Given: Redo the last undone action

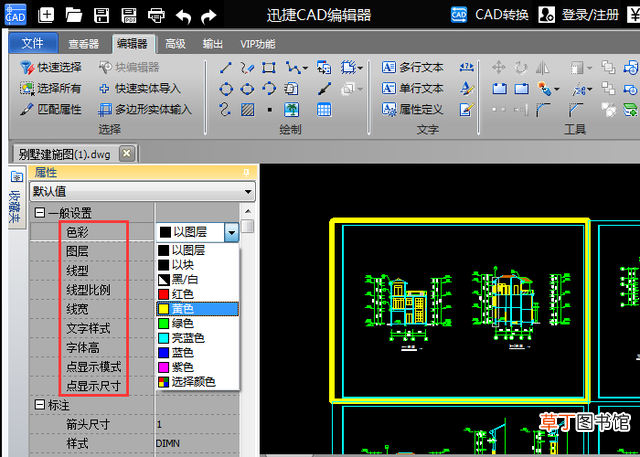Looking at the screenshot, I should [209, 16].
